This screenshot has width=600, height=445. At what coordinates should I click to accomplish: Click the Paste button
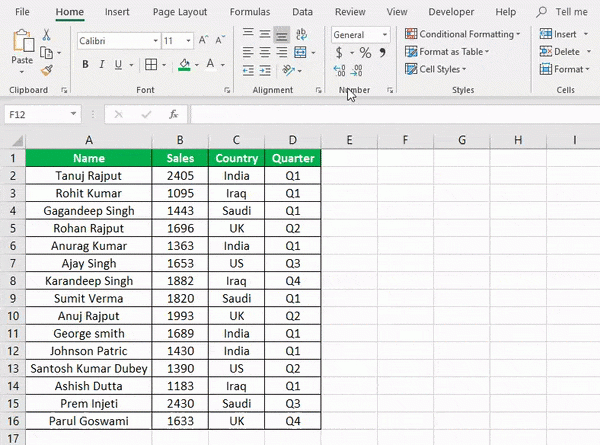22,50
